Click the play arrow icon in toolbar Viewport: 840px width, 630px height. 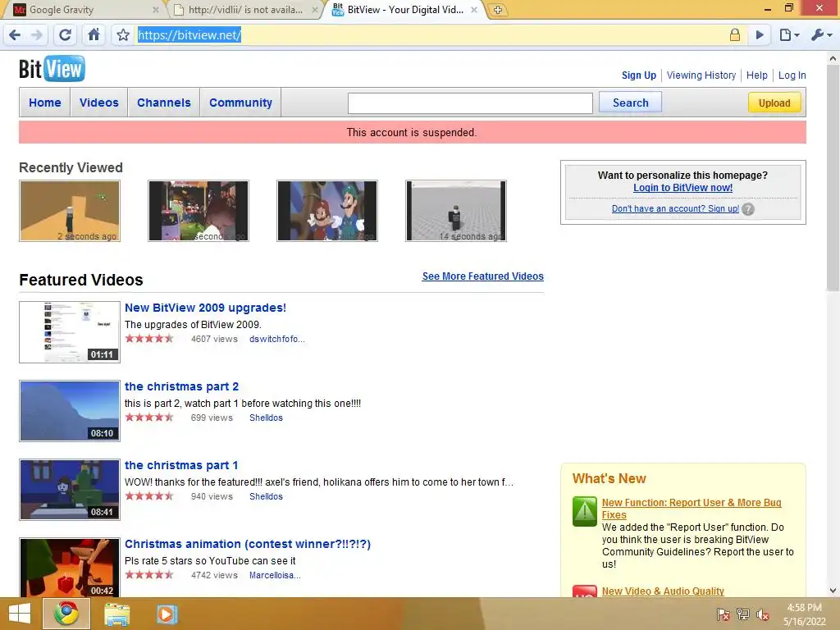click(x=760, y=35)
